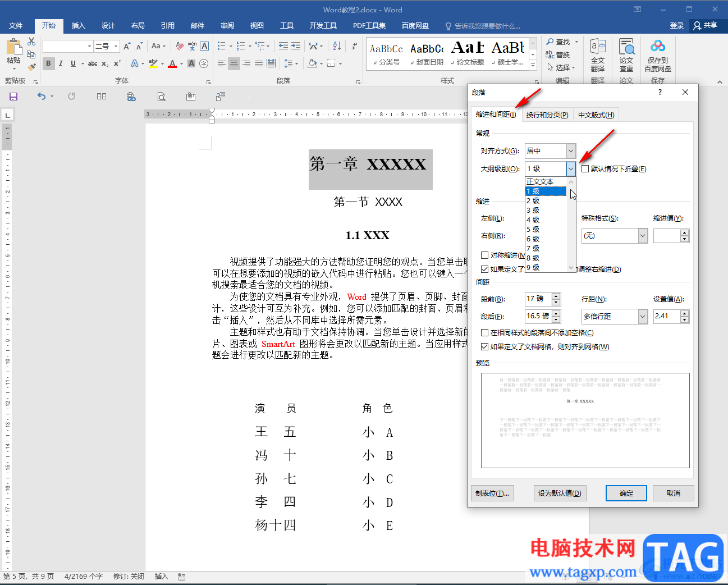Toggle bold formatting
This screenshot has width=728, height=585.
pyautogui.click(x=48, y=63)
